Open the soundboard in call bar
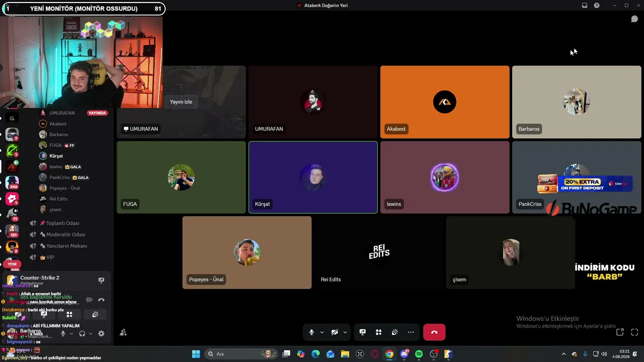 tap(395, 332)
